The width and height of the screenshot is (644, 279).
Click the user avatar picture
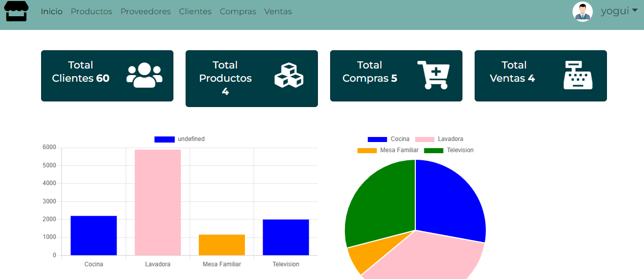[x=583, y=11]
